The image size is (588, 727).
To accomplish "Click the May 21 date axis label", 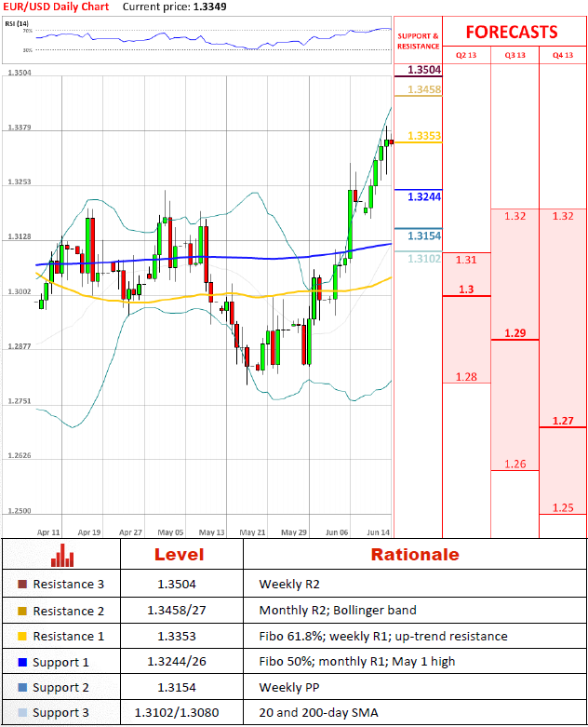I will tap(252, 532).
